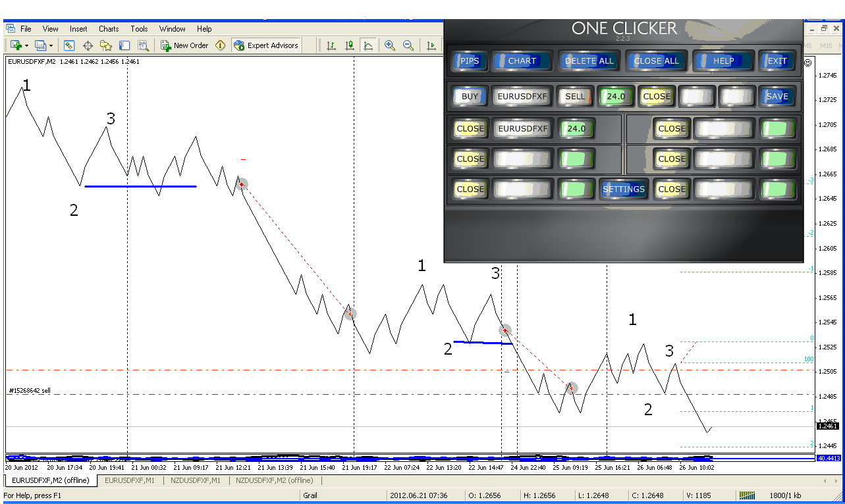Image resolution: width=845 pixels, height=504 pixels.
Task: Expand the Profiles dropdown arrow
Action: click(x=51, y=45)
